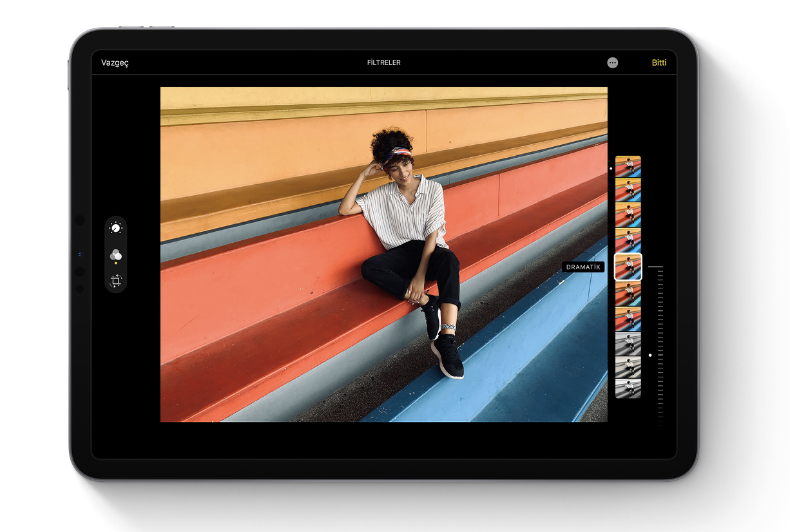Choose the last color filter above the grayscale ones

(628, 319)
